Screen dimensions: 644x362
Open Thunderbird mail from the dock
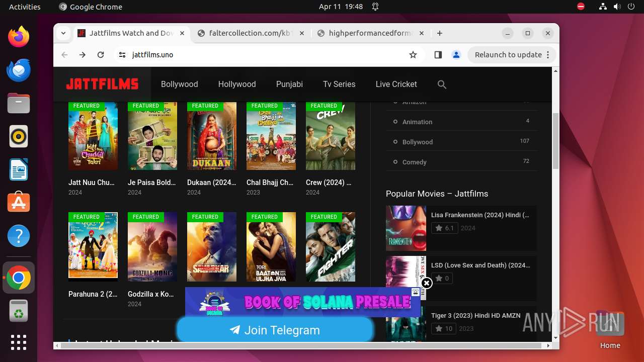19,70
